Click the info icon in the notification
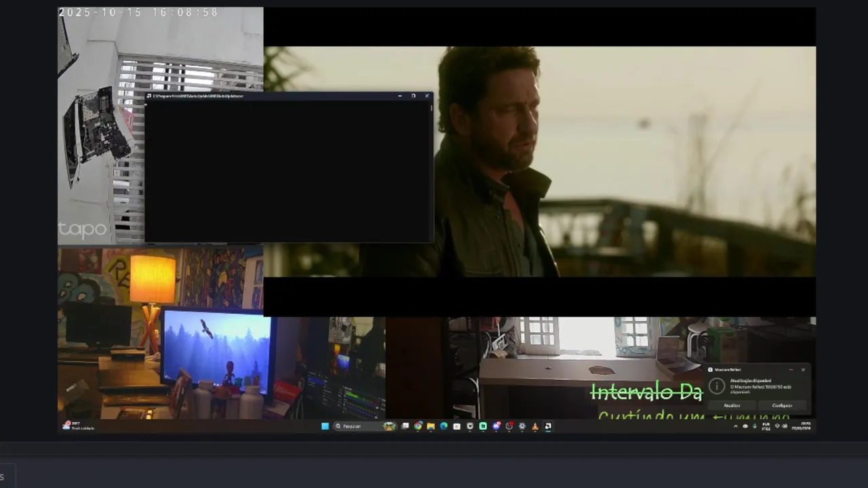Screen dimensions: 868x488 click(x=717, y=386)
